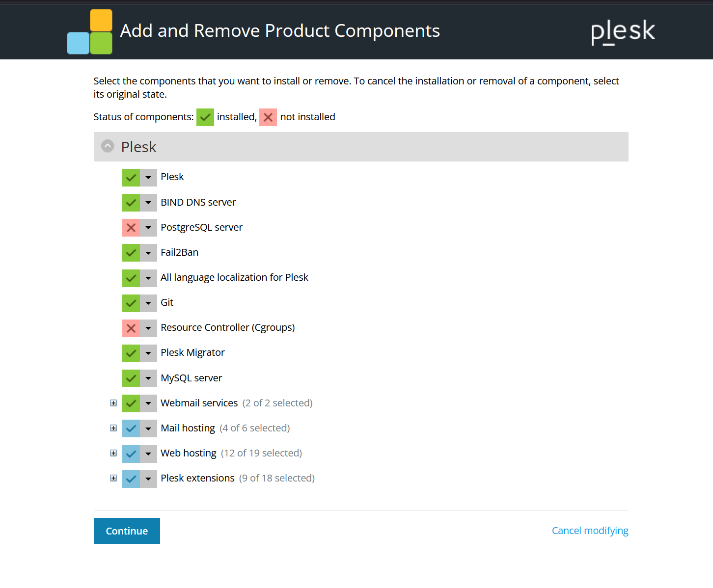
Task: Open the dropdown arrow for PostgreSQL server
Action: pyautogui.click(x=148, y=228)
